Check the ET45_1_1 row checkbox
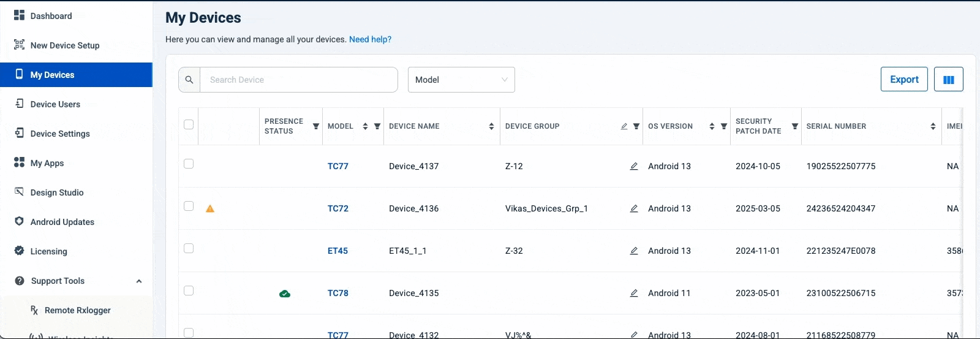Screen dimensions: 980x339 click(189, 248)
